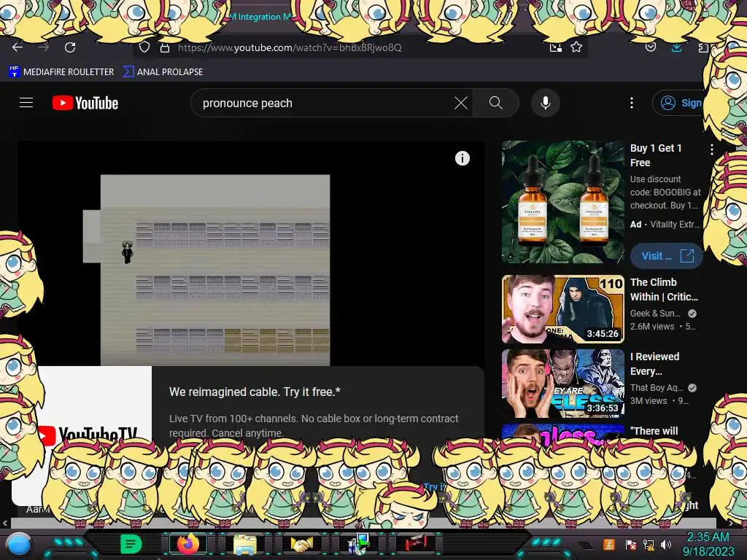Open the blue orb Start button
This screenshot has height=560, width=747.
[19, 544]
